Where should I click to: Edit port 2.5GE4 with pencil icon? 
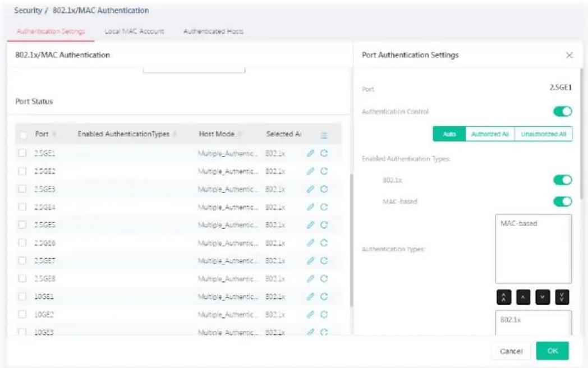coord(310,207)
